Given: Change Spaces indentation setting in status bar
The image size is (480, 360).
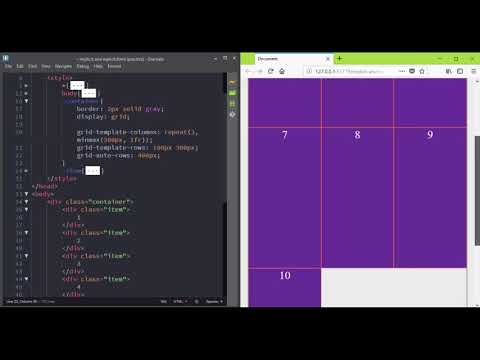Looking at the screenshot, I should coord(214,301).
